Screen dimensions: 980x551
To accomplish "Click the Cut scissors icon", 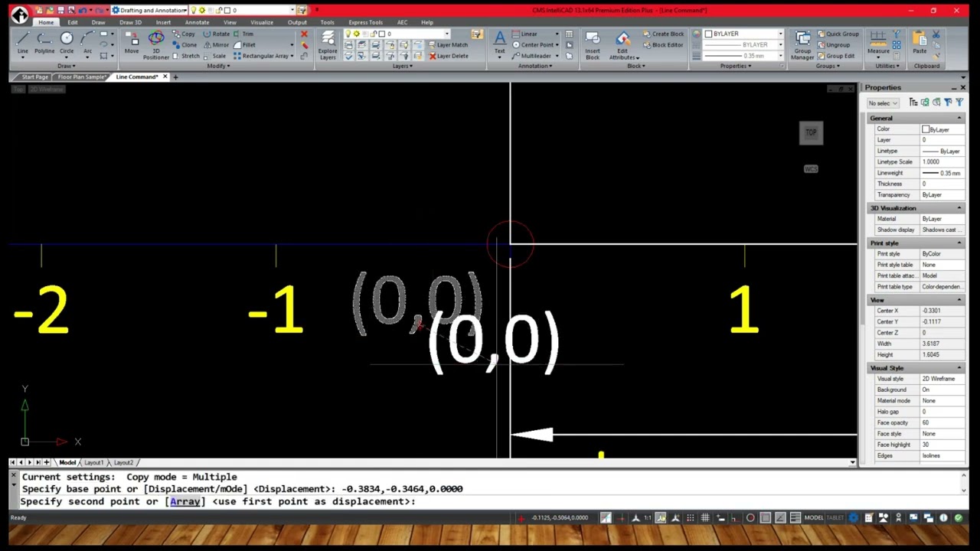I will click(936, 34).
